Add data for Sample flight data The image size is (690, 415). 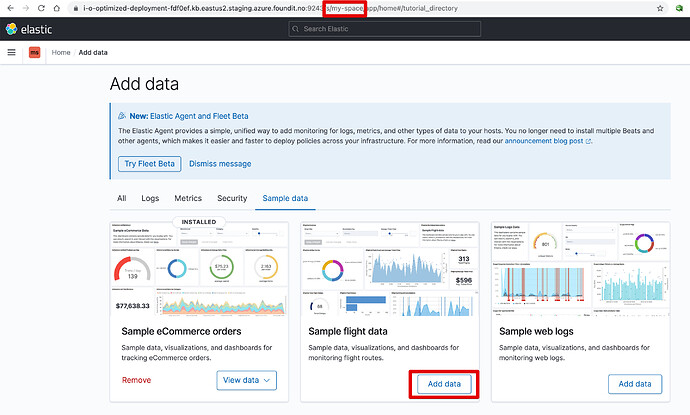tap(444, 384)
